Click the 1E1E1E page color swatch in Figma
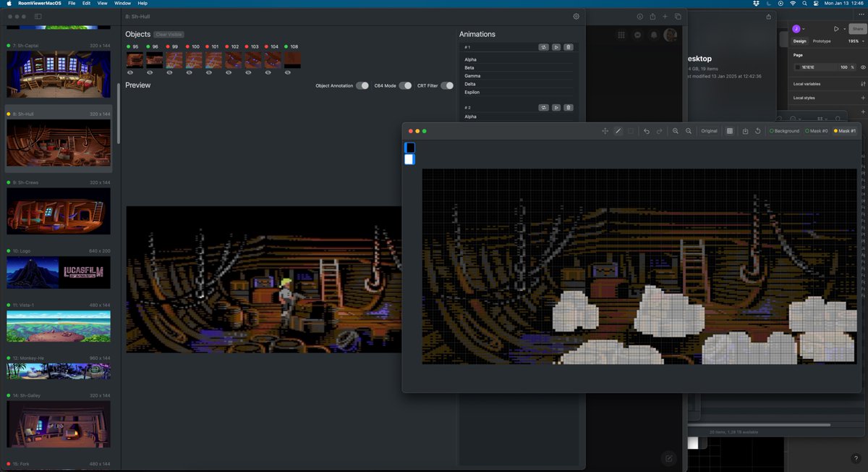Image resolution: width=868 pixels, height=472 pixels. click(x=798, y=67)
